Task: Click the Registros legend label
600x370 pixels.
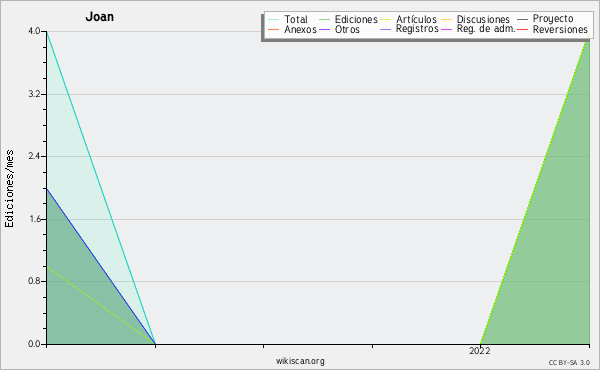Action: [417, 29]
